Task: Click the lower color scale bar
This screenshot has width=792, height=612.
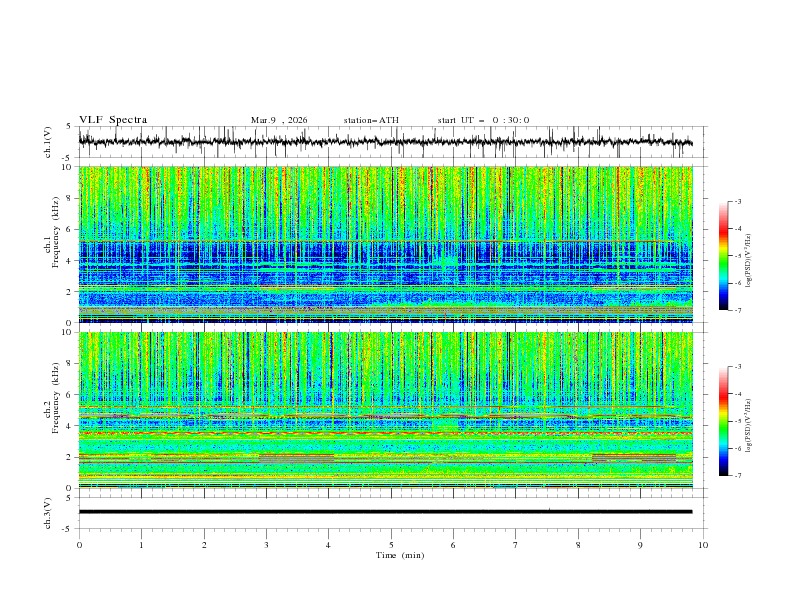Action: tap(723, 421)
